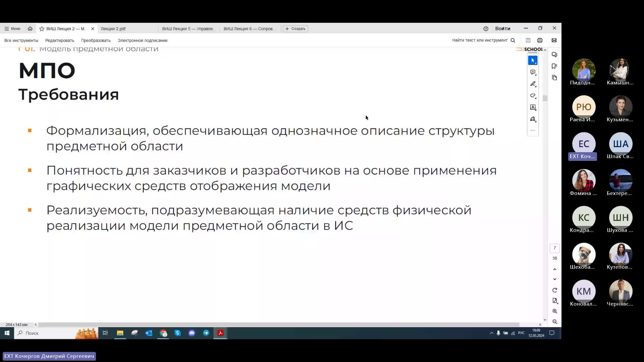Zoom in on the document
644x362 pixels.
(555, 311)
